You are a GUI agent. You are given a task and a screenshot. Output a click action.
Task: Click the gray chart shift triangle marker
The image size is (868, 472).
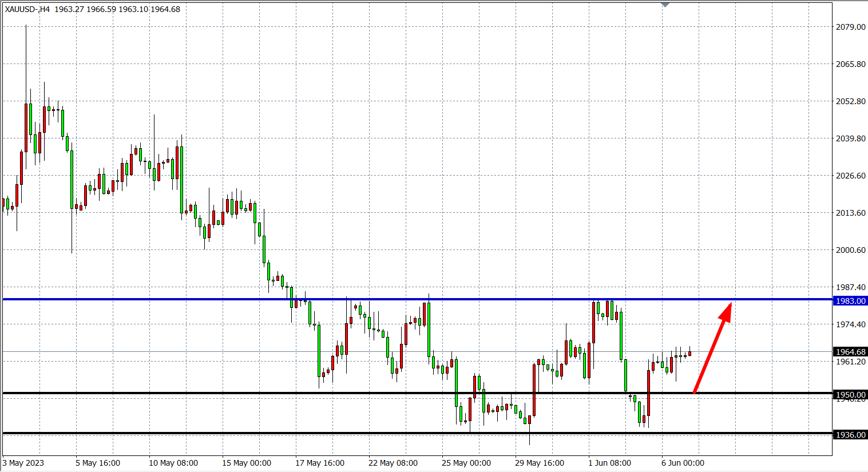pyautogui.click(x=665, y=5)
